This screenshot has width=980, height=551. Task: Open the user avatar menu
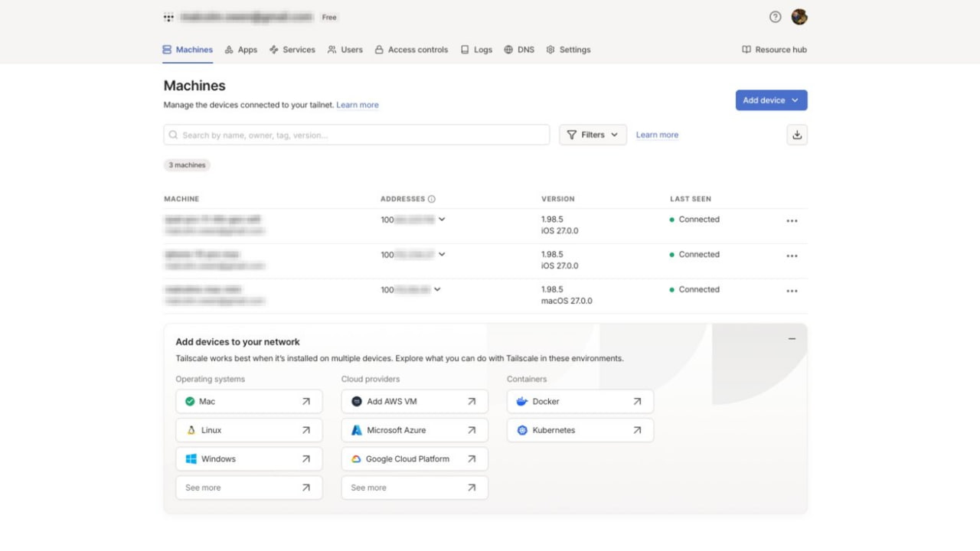799,17
